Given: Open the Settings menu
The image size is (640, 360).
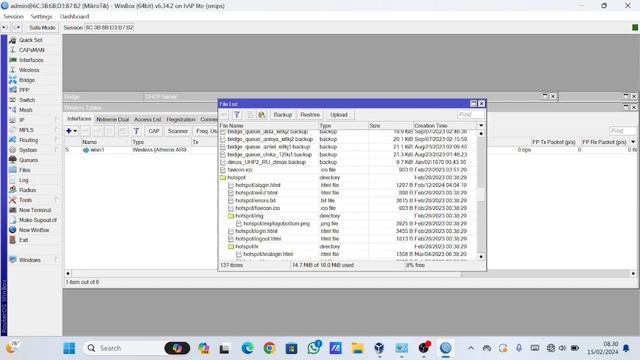Looking at the screenshot, I should point(41,16).
